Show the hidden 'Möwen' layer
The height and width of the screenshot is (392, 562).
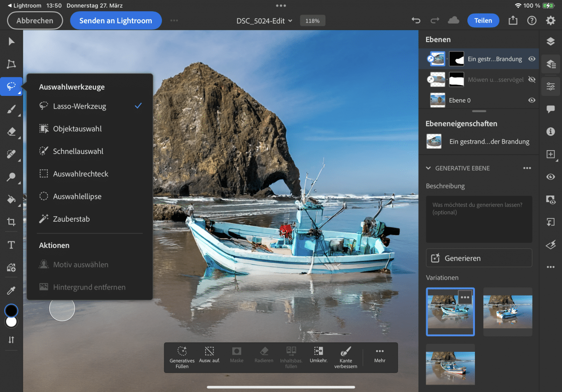532,80
